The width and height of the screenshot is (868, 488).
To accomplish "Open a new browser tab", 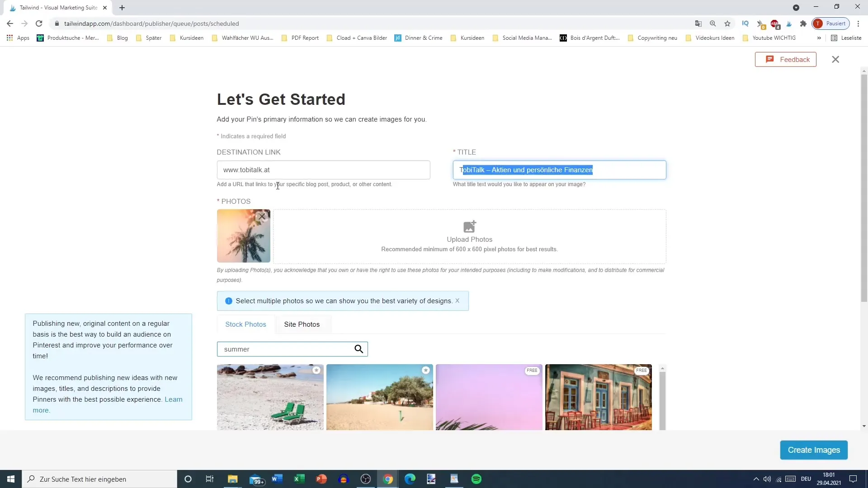I will (122, 8).
